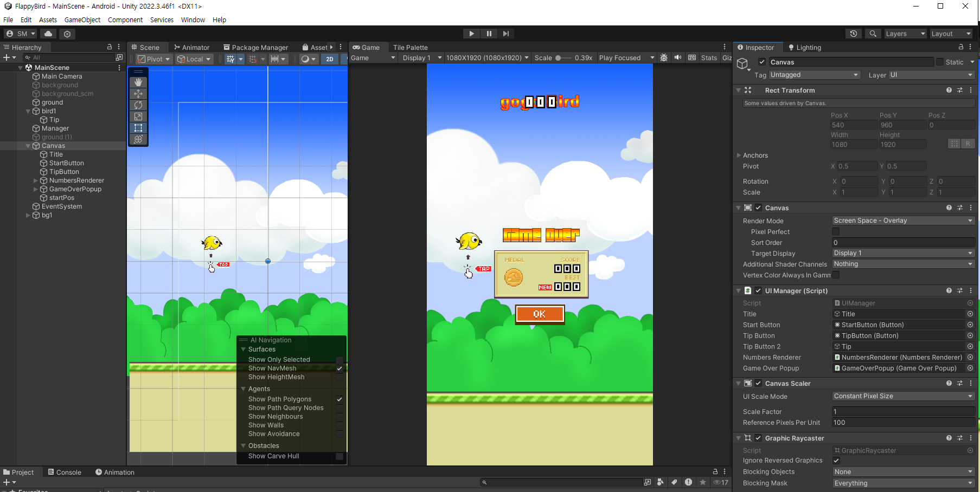980x492 pixels.
Task: Click Search by Label tag icon
Action: coord(674,482)
